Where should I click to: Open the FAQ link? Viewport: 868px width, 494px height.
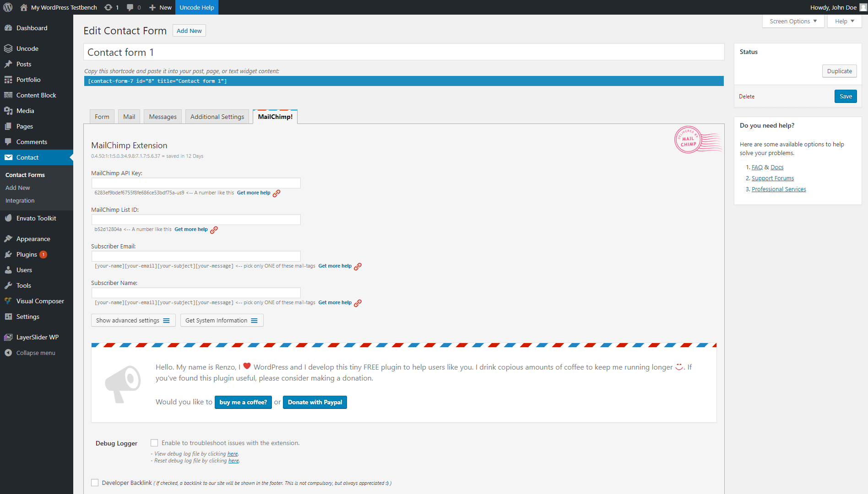point(757,167)
